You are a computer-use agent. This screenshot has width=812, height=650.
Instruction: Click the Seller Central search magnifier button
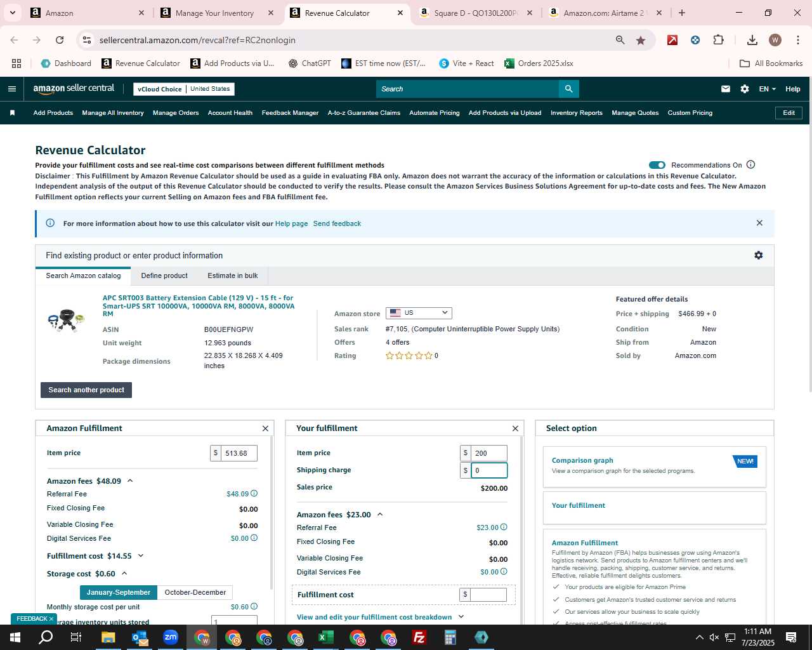569,89
